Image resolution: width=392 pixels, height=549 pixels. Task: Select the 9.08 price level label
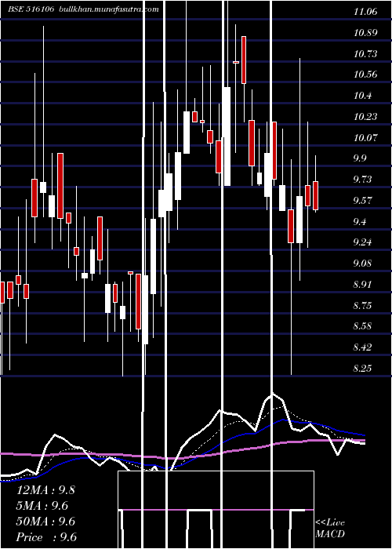364,264
